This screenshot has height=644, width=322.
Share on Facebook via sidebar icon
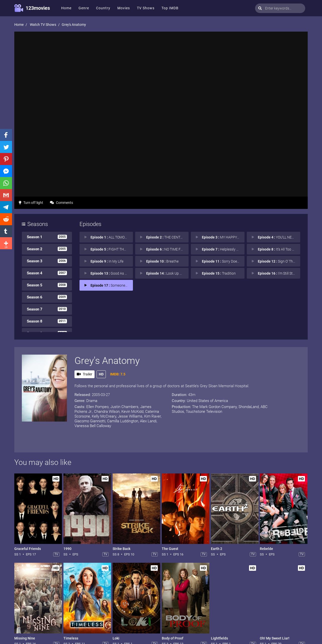pos(6,135)
